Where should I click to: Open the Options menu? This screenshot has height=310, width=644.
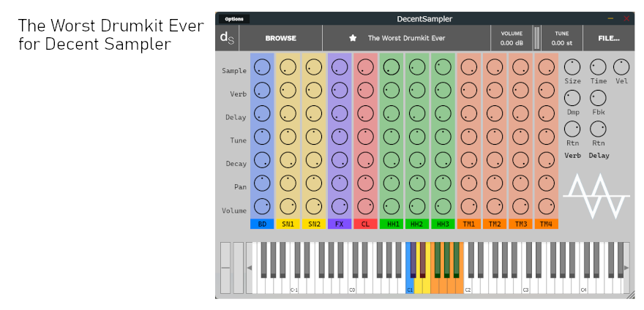tap(233, 19)
